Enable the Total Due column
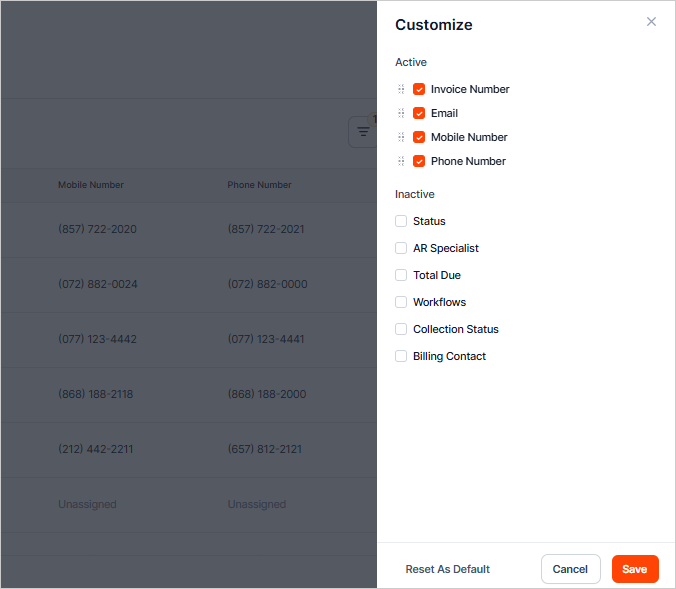The height and width of the screenshot is (589, 676). tap(401, 275)
